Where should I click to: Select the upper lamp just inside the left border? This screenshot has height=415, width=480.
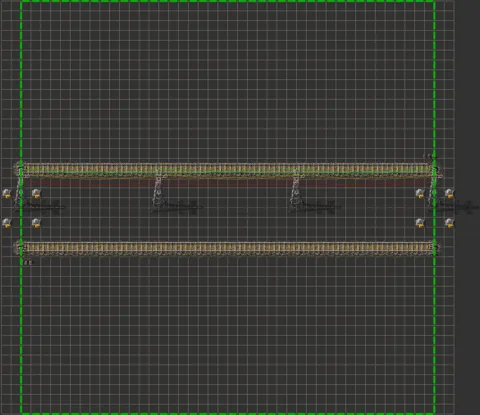[x=36, y=193]
